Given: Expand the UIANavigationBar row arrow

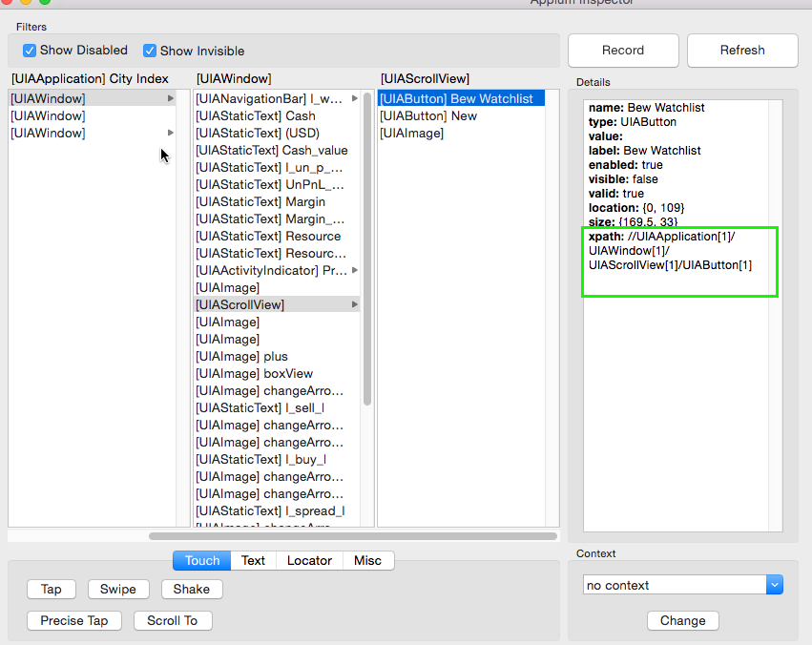Looking at the screenshot, I should (x=355, y=98).
